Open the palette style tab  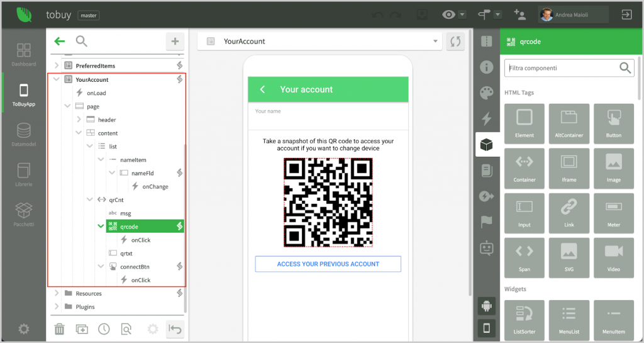pos(487,93)
